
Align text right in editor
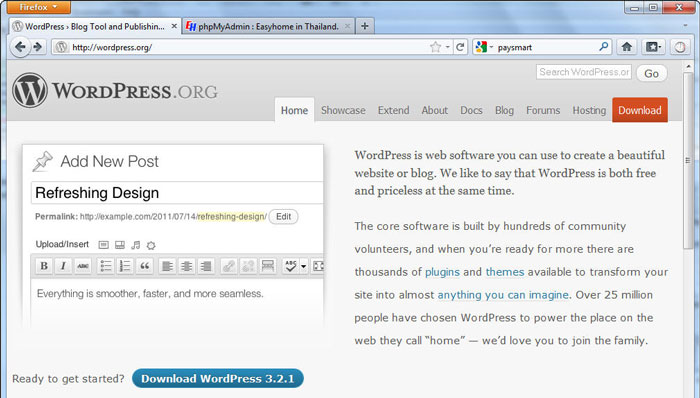[x=206, y=266]
